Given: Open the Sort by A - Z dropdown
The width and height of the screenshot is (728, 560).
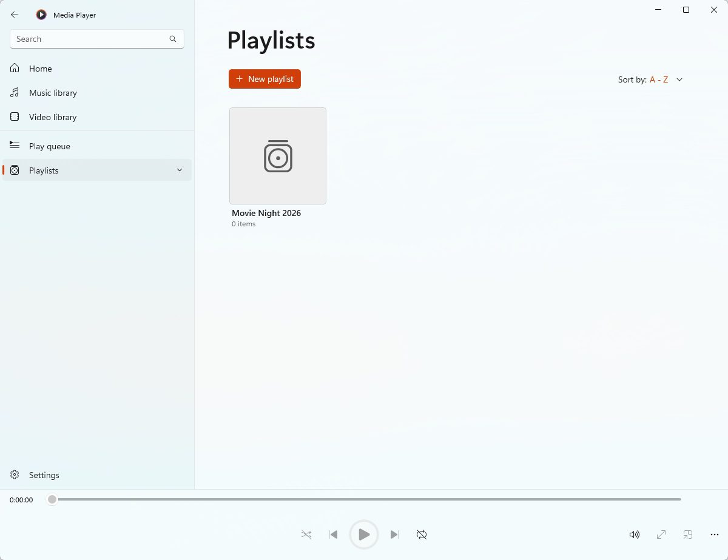Looking at the screenshot, I should point(650,79).
